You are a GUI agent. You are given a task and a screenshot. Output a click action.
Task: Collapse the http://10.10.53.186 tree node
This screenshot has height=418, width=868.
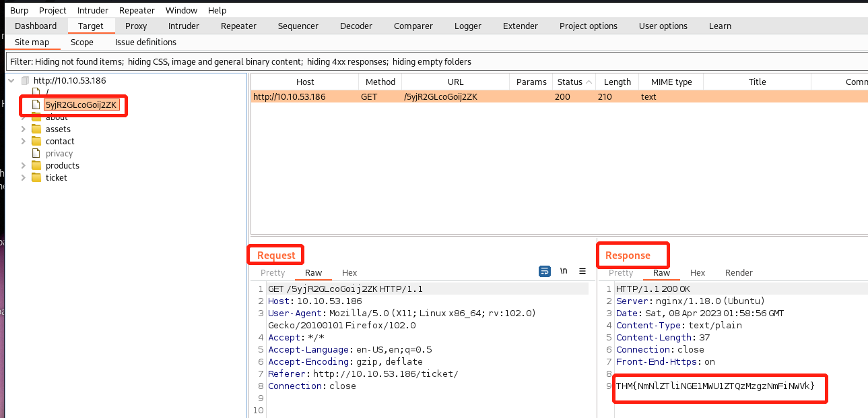pyautogui.click(x=11, y=81)
